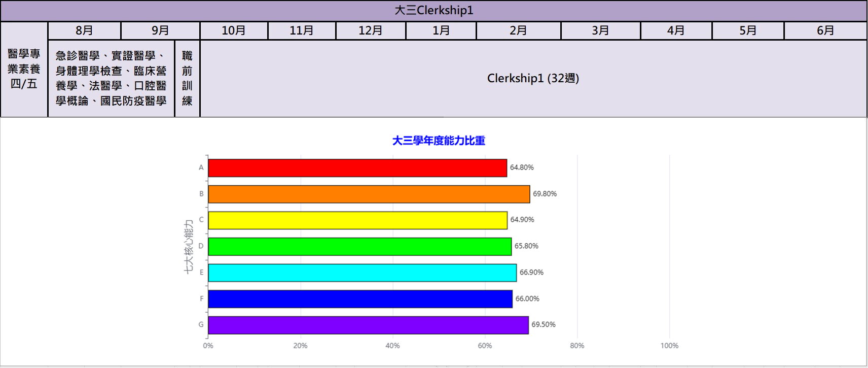The image size is (868, 368).
Task: Select the 11月 month column header
Action: coord(302,30)
